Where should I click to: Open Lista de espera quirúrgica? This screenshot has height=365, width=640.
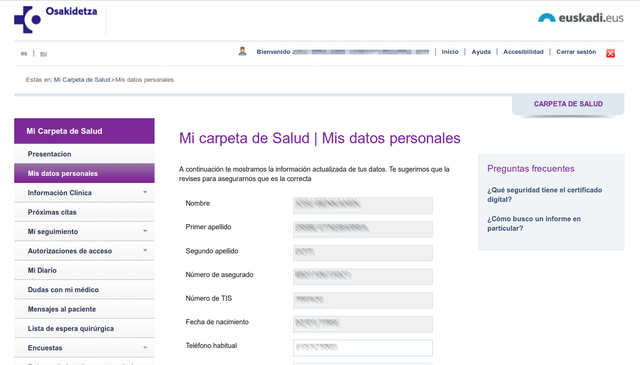coord(84,328)
